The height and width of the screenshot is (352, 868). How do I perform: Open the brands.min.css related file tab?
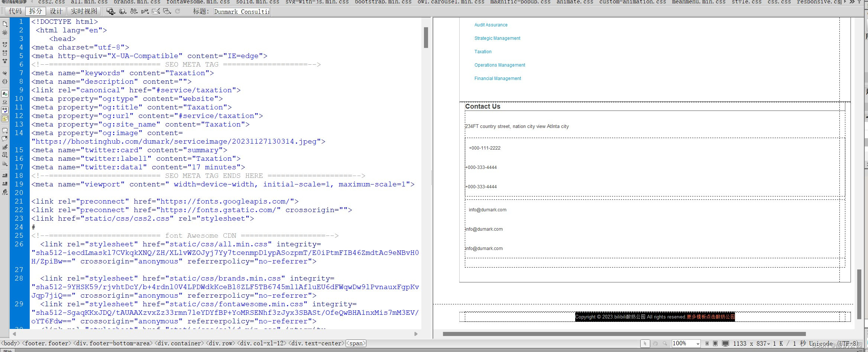(x=137, y=2)
